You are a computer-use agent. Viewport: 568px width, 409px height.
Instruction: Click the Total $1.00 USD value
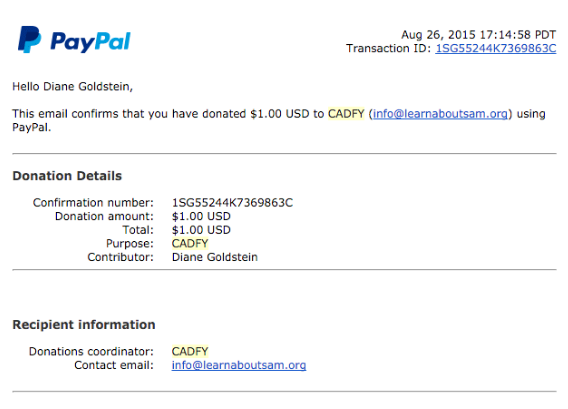201,230
